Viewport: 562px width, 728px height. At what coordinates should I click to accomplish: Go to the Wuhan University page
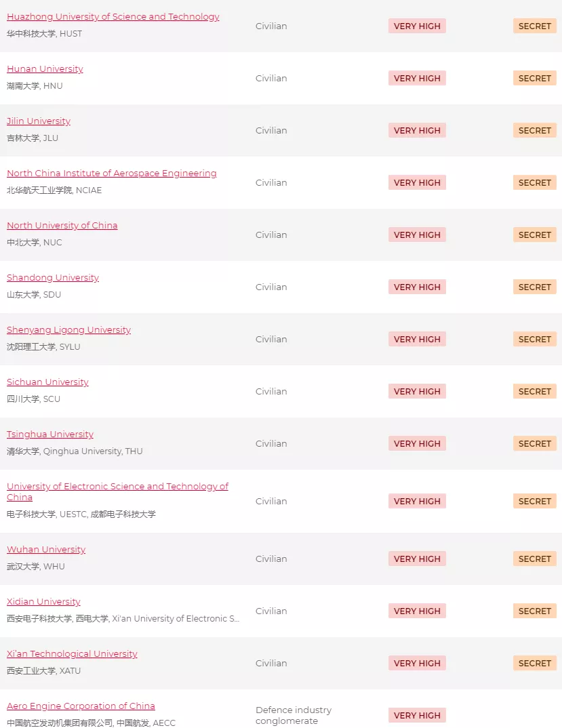coord(46,550)
